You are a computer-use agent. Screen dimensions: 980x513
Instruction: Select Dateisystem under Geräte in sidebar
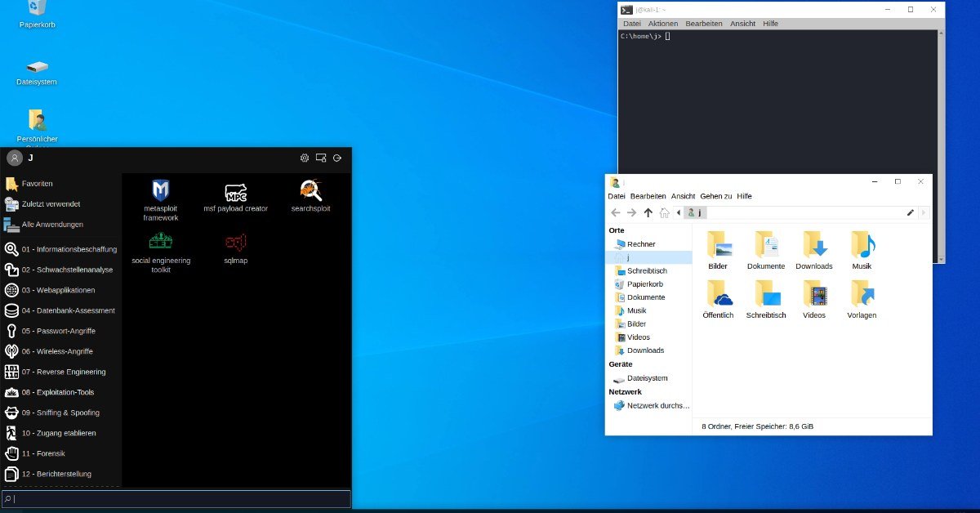648,378
